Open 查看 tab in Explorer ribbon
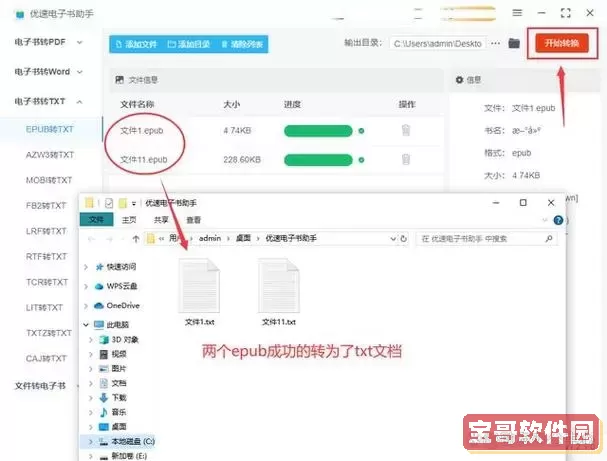The image size is (607, 461). [x=194, y=220]
